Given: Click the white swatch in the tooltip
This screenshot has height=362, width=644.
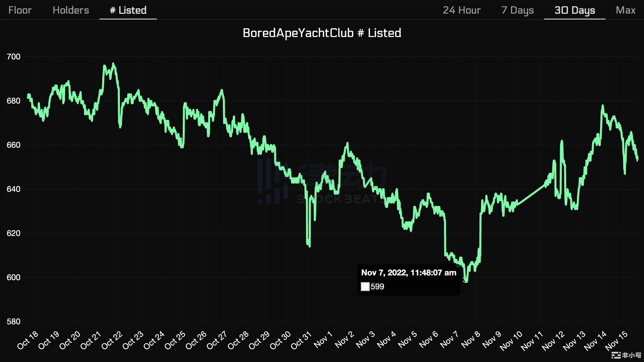Looking at the screenshot, I should (365, 287).
